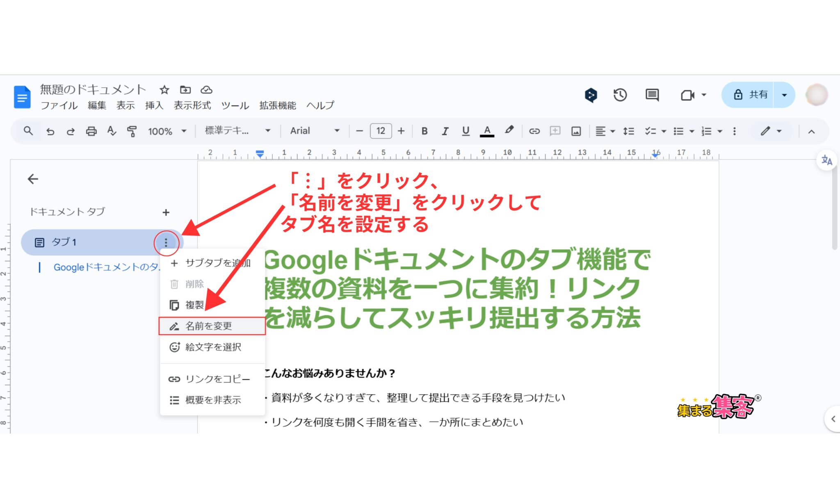Toggle bold formatting

pos(425,131)
